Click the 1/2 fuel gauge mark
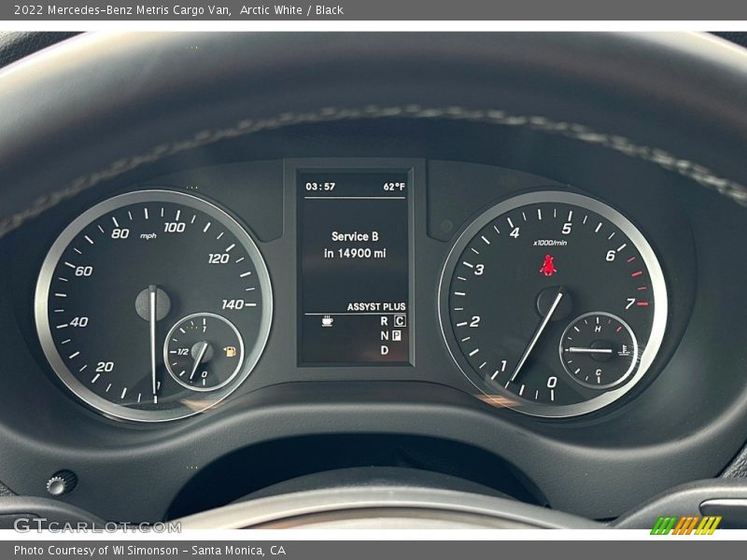 [x=183, y=352]
